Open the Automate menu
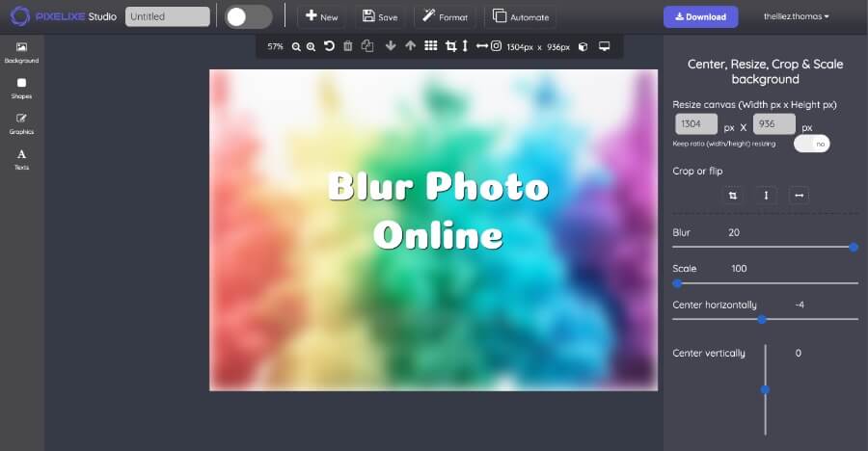 (x=521, y=16)
